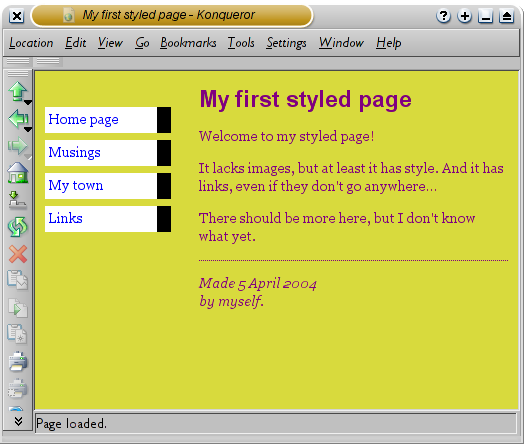Image resolution: width=524 pixels, height=444 pixels.
Task: Open the Settings menu
Action: 286,43
